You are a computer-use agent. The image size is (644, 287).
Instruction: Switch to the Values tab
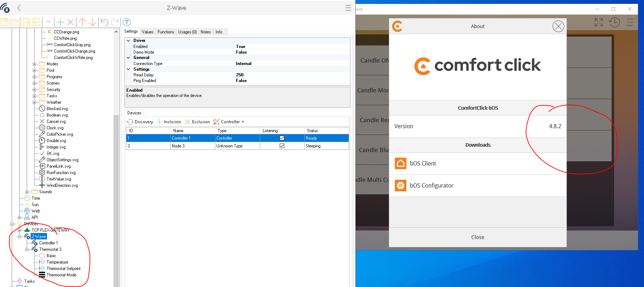(x=148, y=32)
